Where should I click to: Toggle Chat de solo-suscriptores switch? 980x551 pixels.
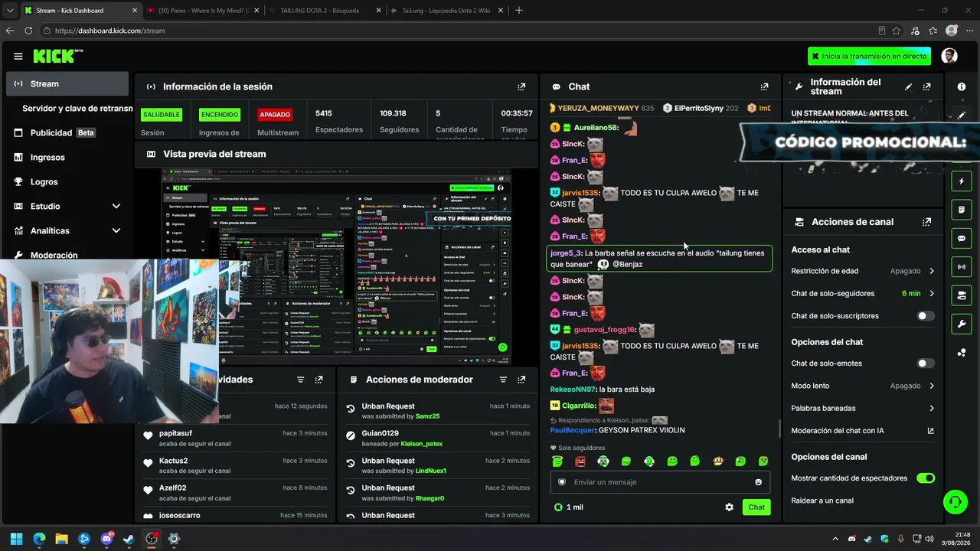926,316
